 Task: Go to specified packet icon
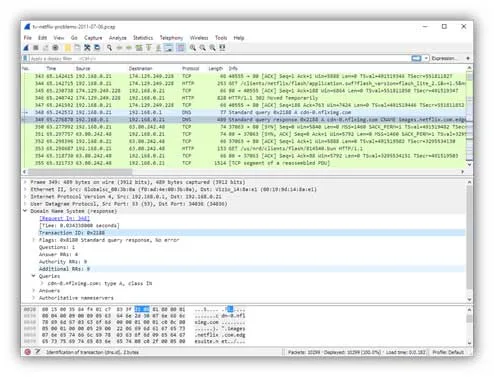139,48
